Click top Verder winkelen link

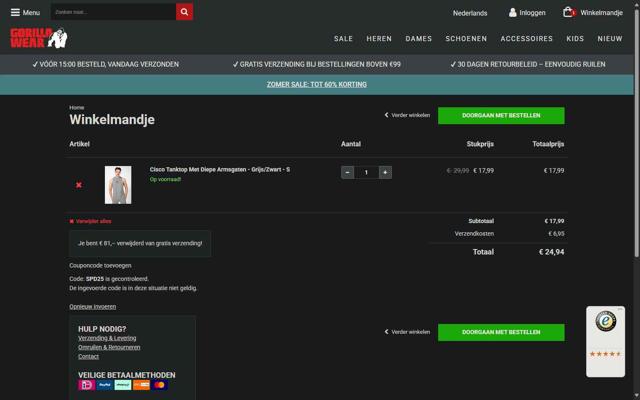[x=407, y=115]
